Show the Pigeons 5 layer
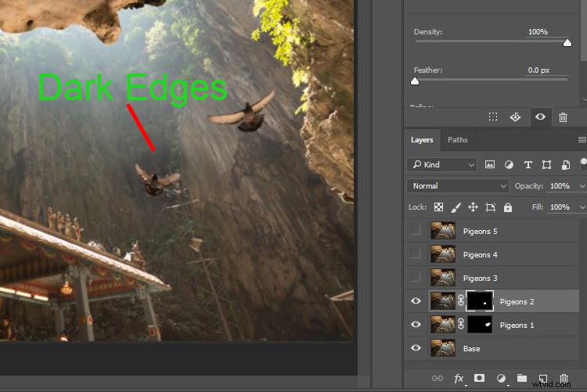This screenshot has width=587, height=392. coord(415,231)
